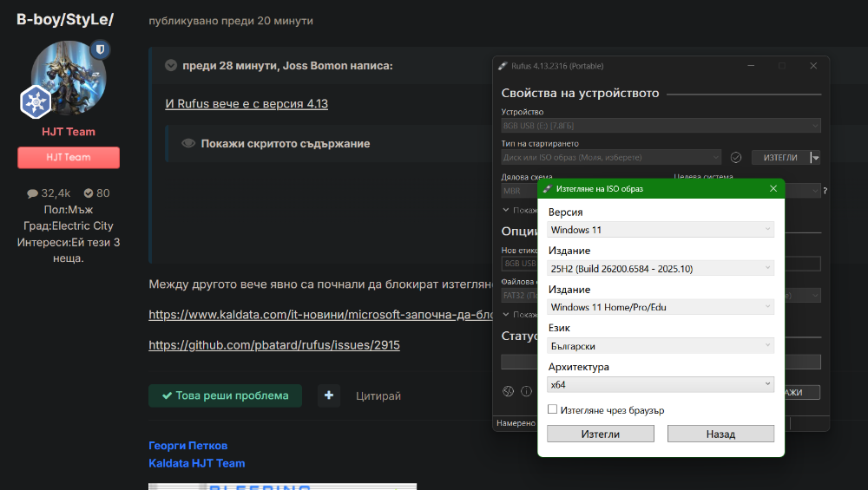Open the Версия Windows 11 dropdown

click(x=661, y=230)
